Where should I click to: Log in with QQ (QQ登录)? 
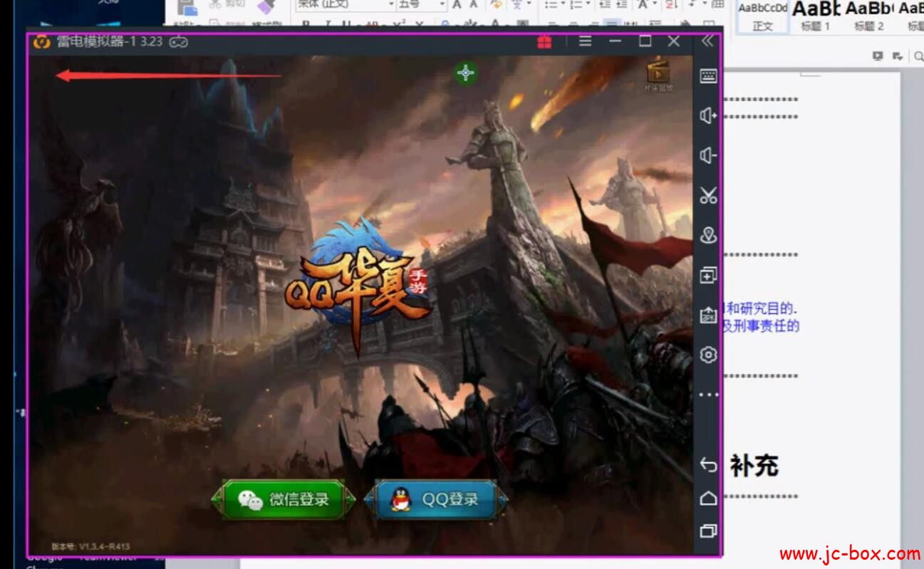pyautogui.click(x=437, y=499)
